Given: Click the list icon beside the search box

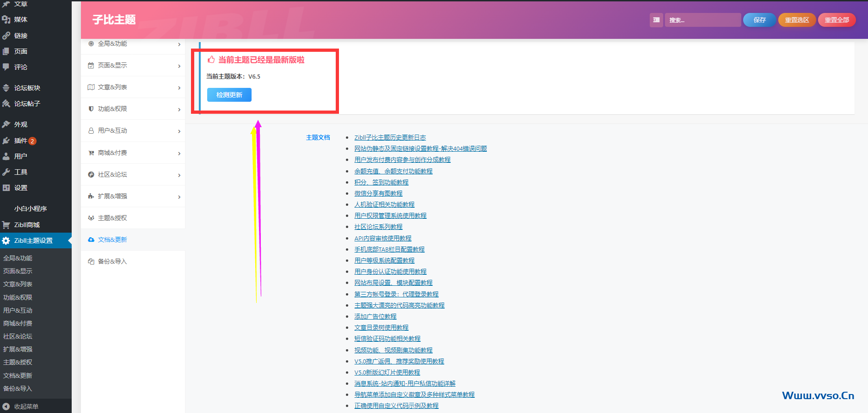Looking at the screenshot, I should tap(656, 20).
